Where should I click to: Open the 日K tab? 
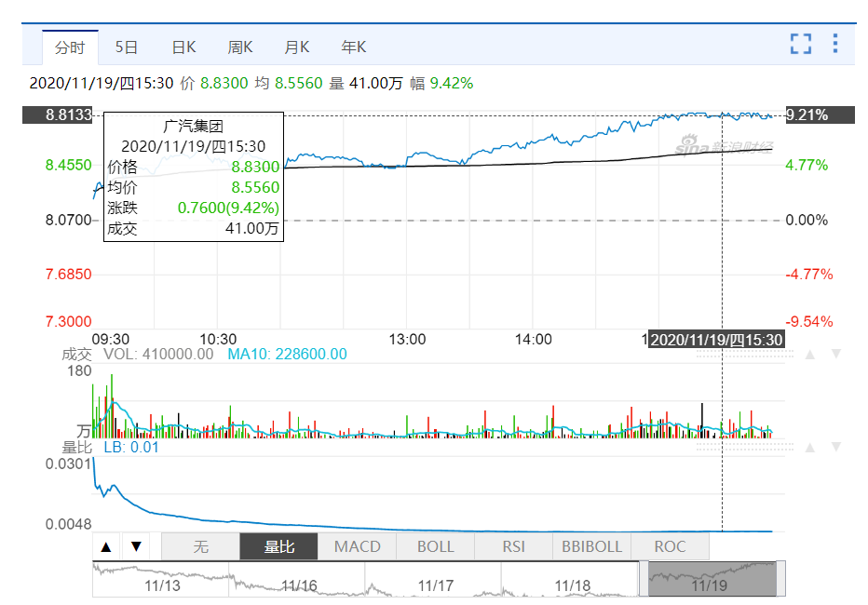click(183, 47)
